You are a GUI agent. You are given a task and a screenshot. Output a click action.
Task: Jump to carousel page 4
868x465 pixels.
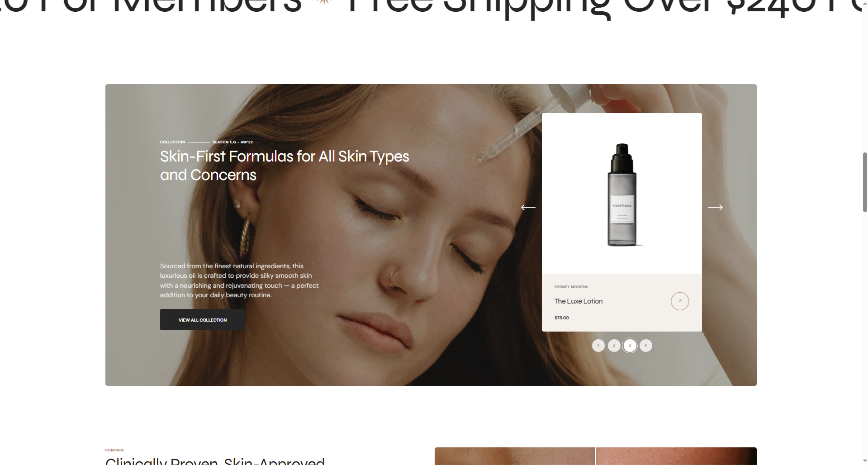pyautogui.click(x=645, y=346)
